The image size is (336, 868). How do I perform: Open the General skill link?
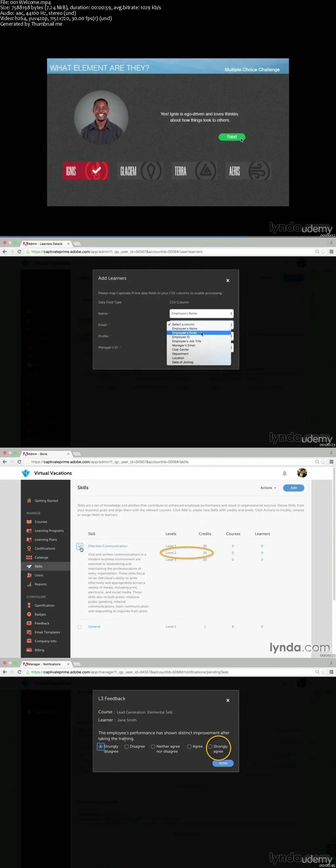pos(94,627)
